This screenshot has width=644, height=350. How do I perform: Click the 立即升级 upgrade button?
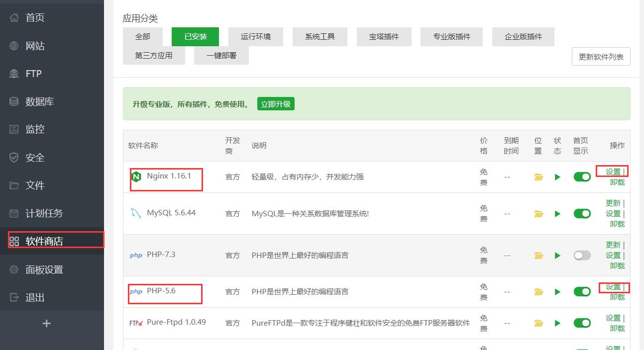click(x=276, y=103)
